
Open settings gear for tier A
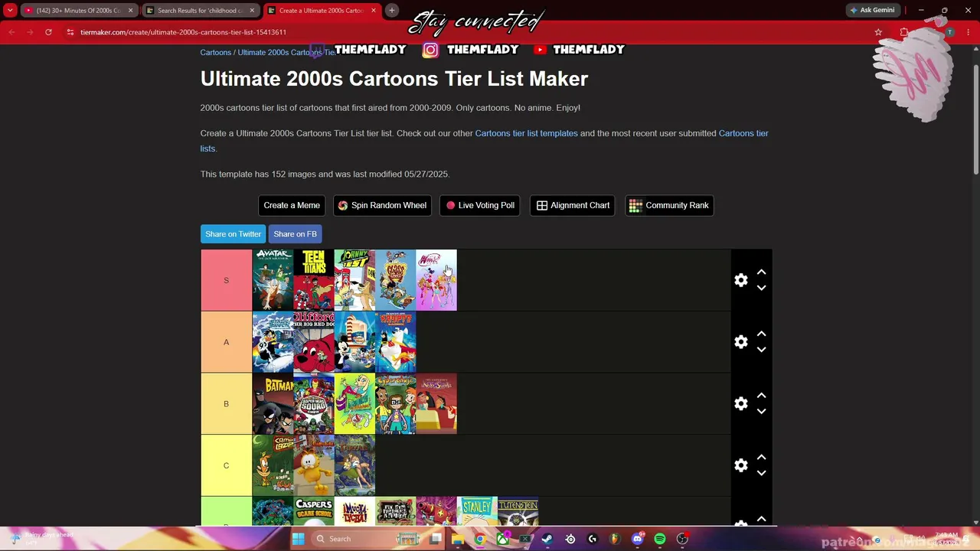(x=740, y=342)
